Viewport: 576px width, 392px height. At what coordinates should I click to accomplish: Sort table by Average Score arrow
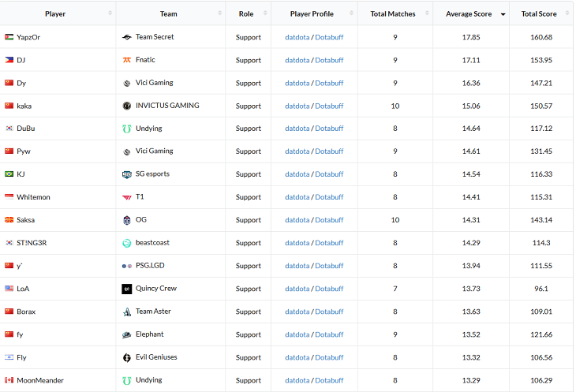coord(503,14)
